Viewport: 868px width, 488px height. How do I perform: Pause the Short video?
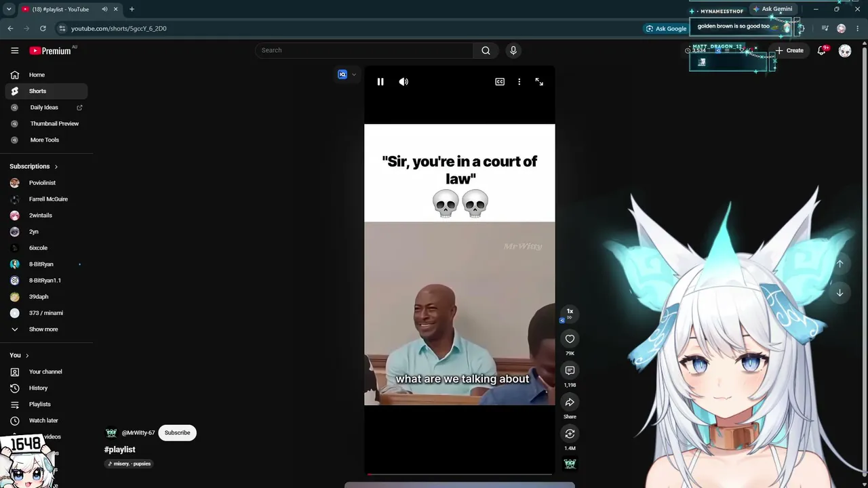click(x=380, y=82)
